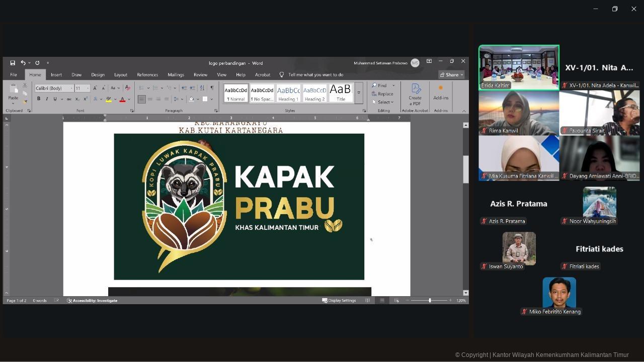644x362 pixels.
Task: Customize the Quick Access Toolbar dropdown
Action: (x=48, y=63)
